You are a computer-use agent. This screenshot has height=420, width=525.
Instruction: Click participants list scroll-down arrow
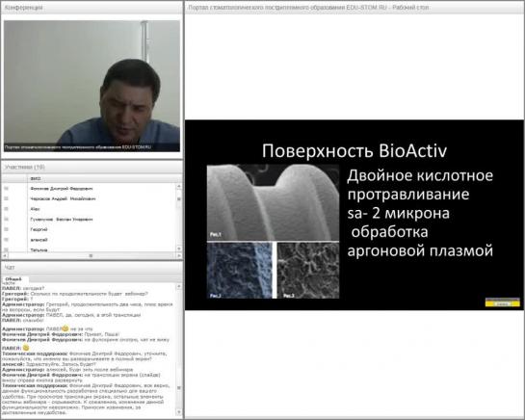179,249
